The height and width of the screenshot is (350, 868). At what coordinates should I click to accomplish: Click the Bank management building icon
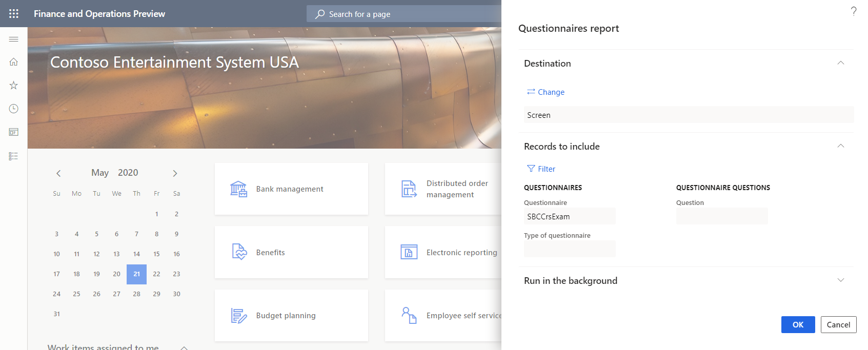coord(238,189)
